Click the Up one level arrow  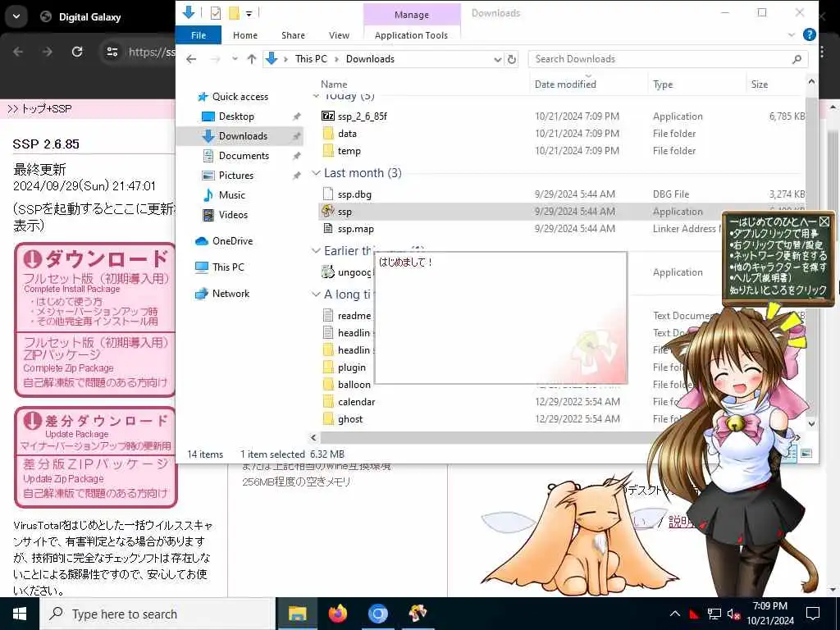coord(251,59)
